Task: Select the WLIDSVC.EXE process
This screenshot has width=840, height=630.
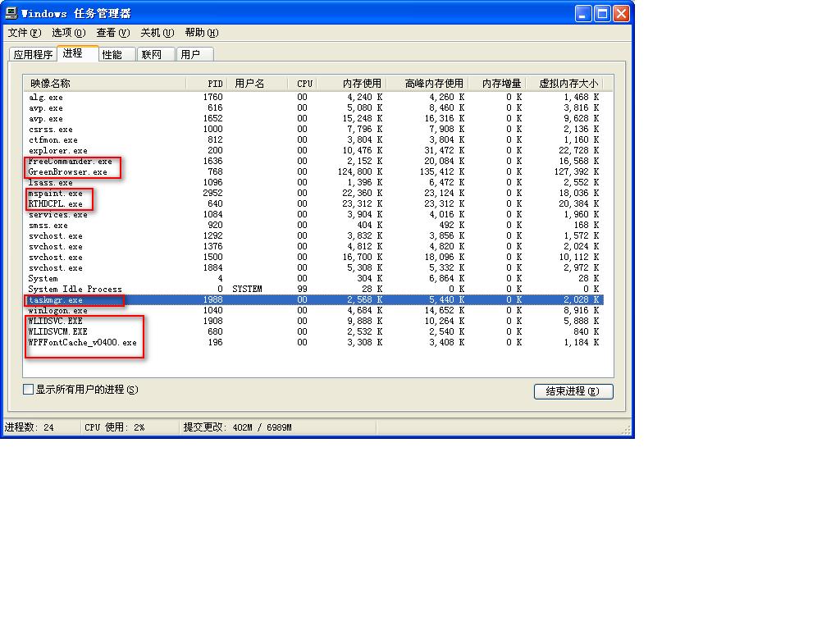Action: click(314, 322)
